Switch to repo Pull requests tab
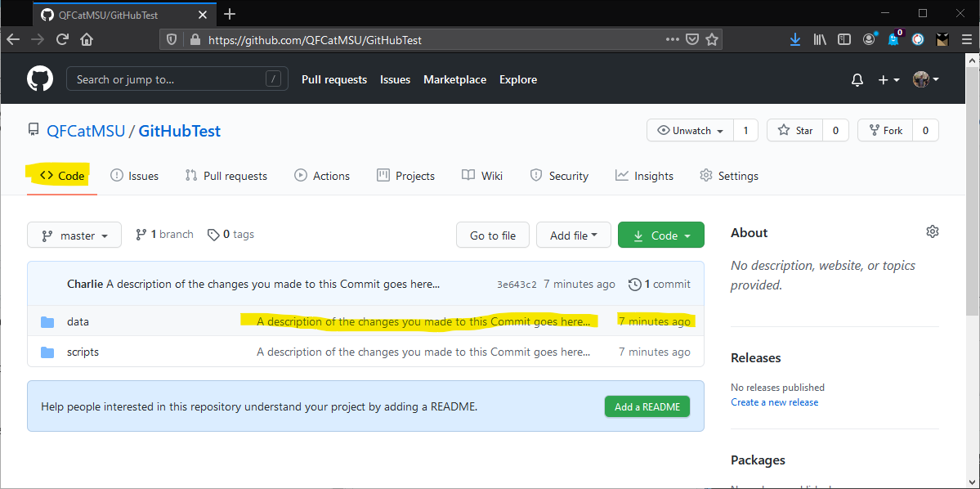The image size is (980, 489). pos(226,176)
